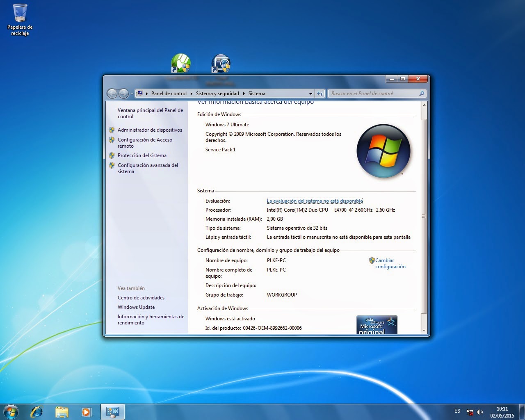Select the blue shielded shortcut on desktop
The image size is (525, 420).
click(x=221, y=64)
